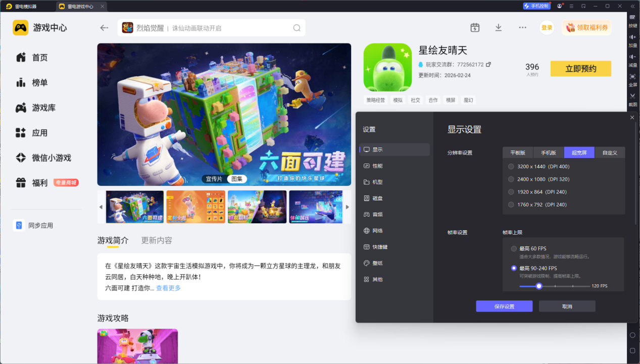Show next screenshots with right thumbnail arrow
Screen dimensions: 640x364
347,207
